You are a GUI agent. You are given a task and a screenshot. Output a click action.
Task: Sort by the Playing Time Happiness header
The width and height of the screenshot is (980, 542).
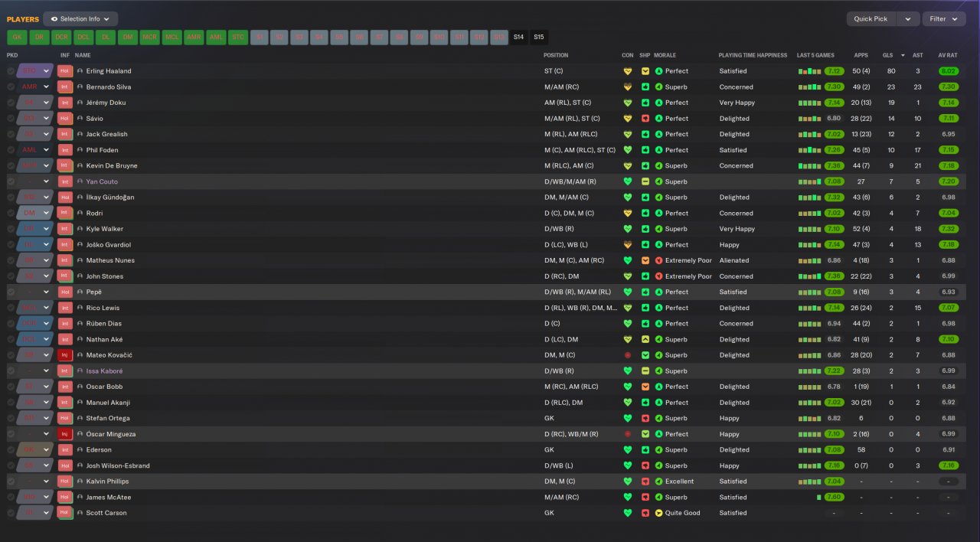(753, 55)
